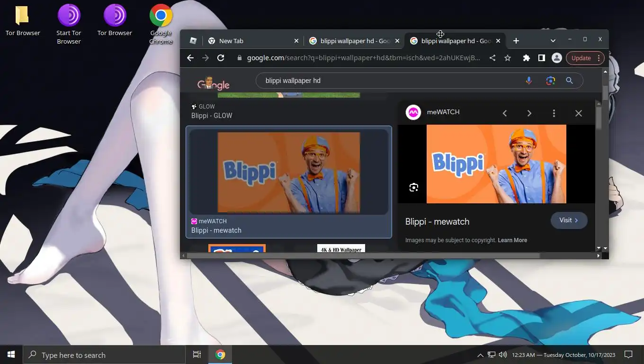The height and width of the screenshot is (364, 644).
Task: Click the 4K & HD Wallpaper thumbnail
Action: pos(341,248)
